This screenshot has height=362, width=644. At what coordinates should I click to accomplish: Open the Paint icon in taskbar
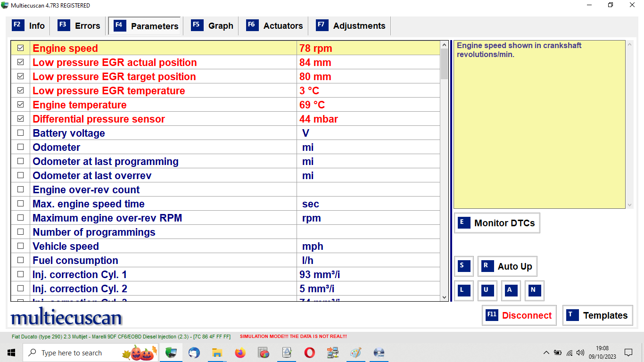coord(355,353)
